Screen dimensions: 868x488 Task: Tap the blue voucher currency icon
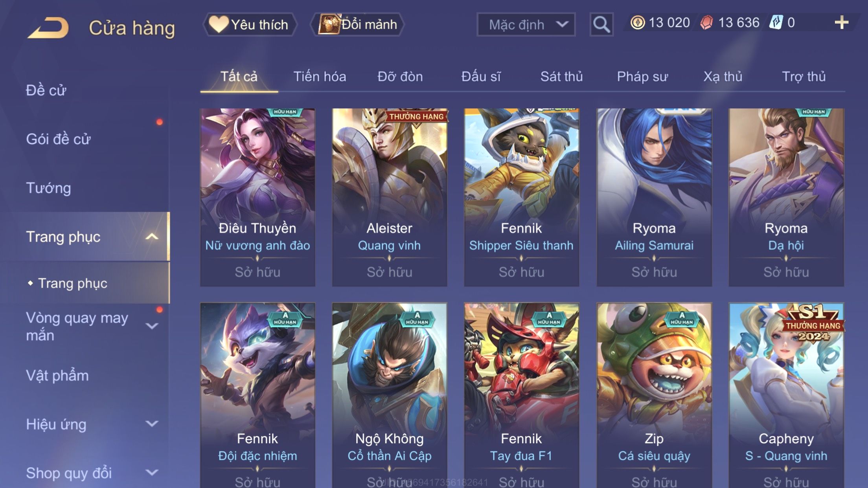coord(776,22)
